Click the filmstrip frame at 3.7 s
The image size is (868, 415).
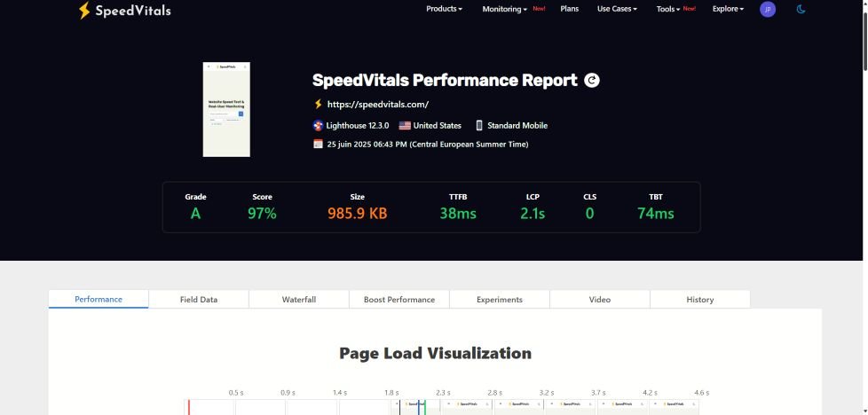pos(622,407)
